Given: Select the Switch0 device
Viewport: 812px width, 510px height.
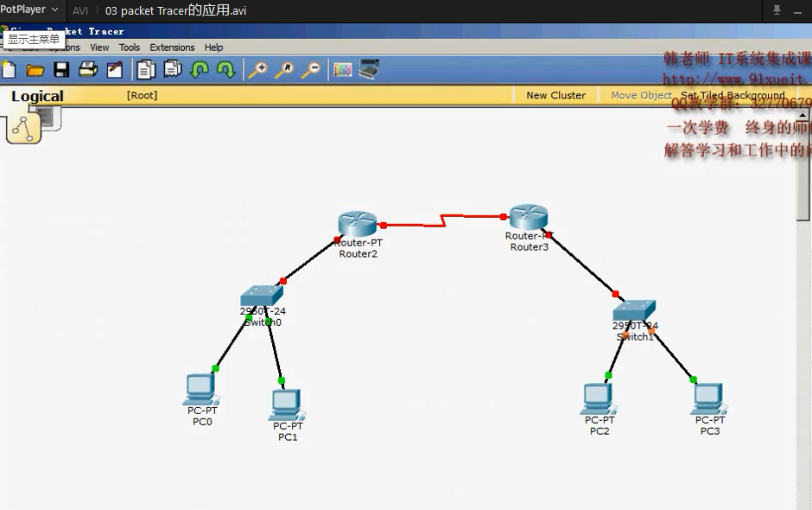Looking at the screenshot, I should click(262, 296).
